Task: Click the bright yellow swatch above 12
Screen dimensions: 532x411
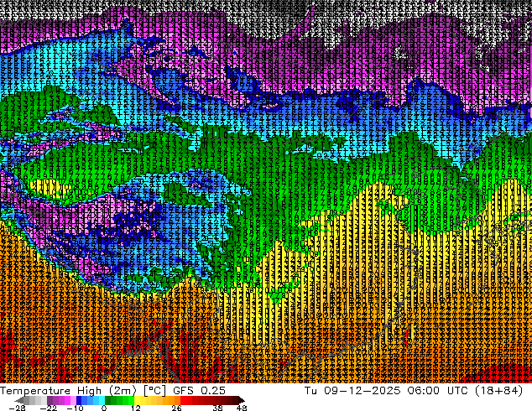Action: (x=137, y=400)
